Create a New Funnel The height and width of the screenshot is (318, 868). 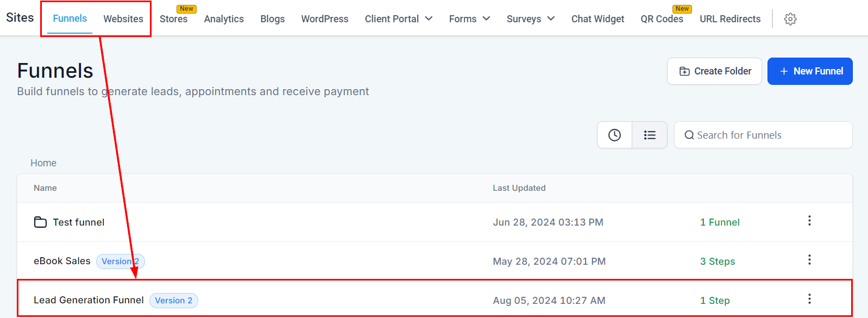tap(810, 71)
